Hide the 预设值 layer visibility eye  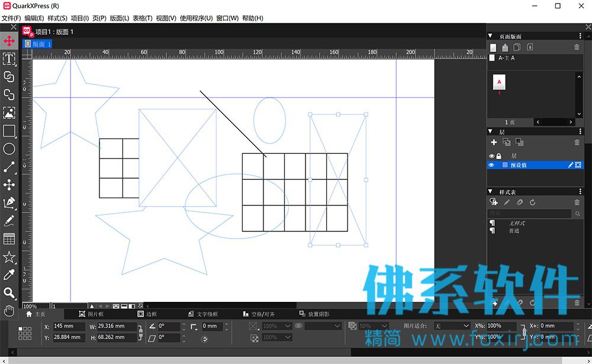pos(491,165)
